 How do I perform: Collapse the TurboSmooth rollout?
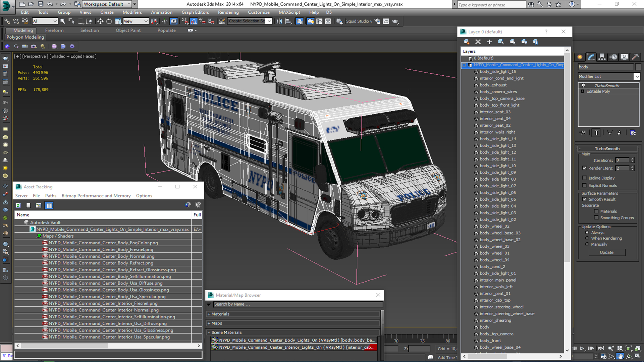point(580,148)
